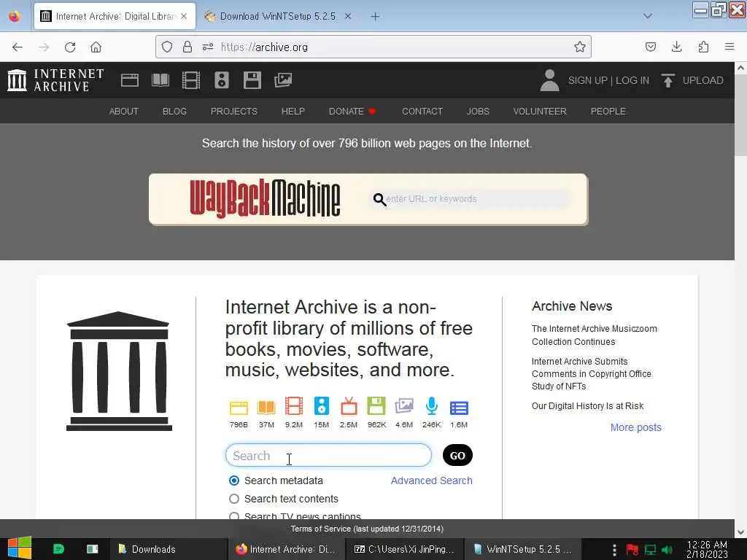747x560 pixels.
Task: Click the 15M audio icon
Action: click(322, 406)
